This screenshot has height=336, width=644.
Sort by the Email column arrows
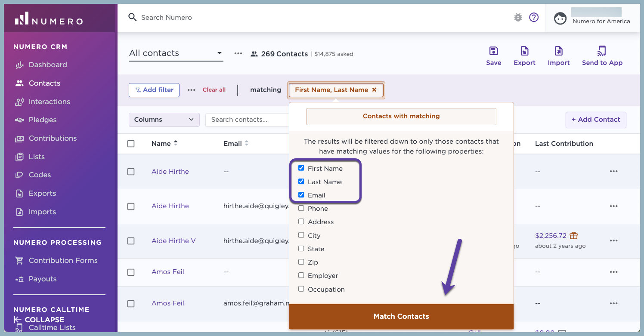coord(247,143)
